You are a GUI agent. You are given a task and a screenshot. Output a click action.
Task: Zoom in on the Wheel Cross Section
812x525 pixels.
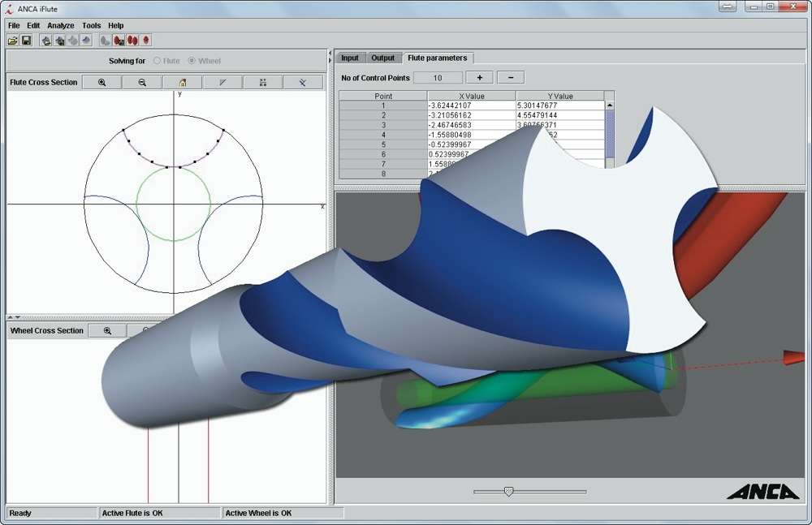pos(107,331)
